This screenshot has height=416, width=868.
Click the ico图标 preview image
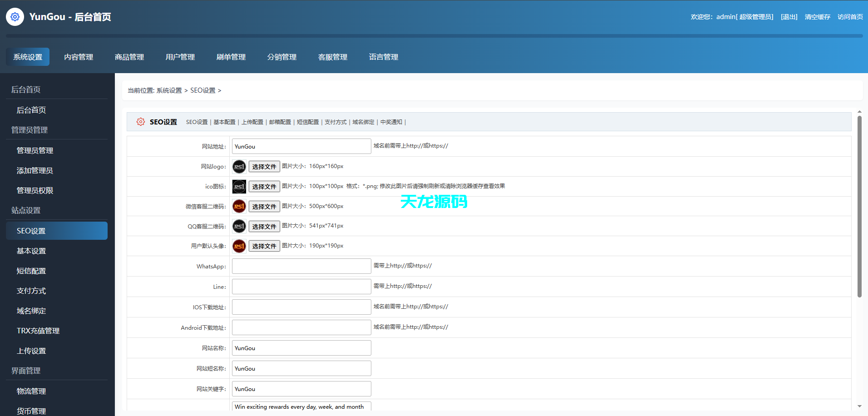click(239, 186)
